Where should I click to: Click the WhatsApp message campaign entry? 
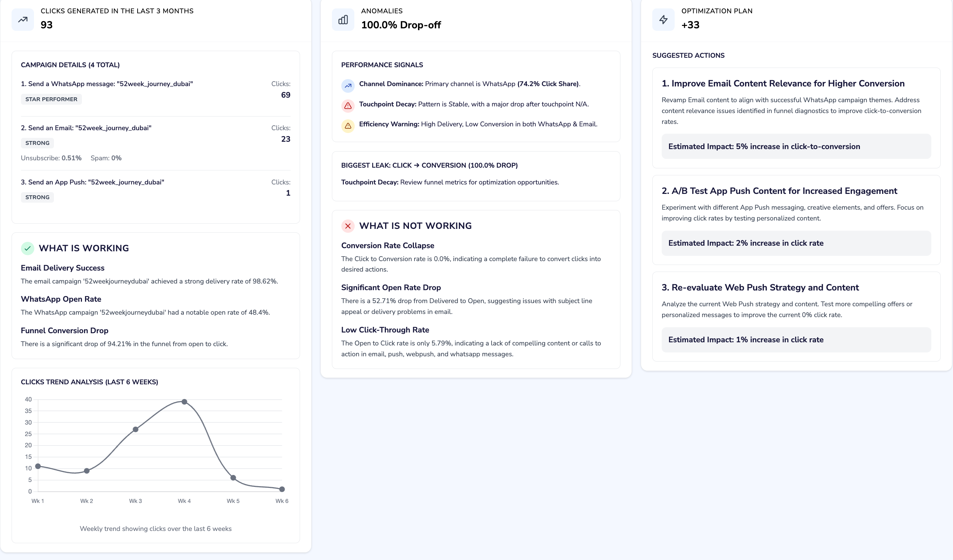(x=107, y=84)
